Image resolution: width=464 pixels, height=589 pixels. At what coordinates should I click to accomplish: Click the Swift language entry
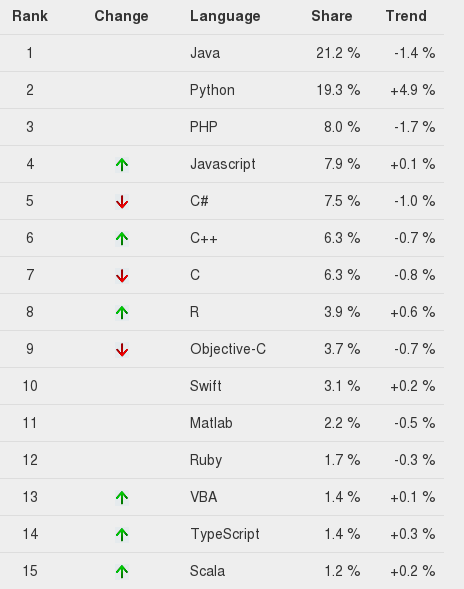click(206, 386)
